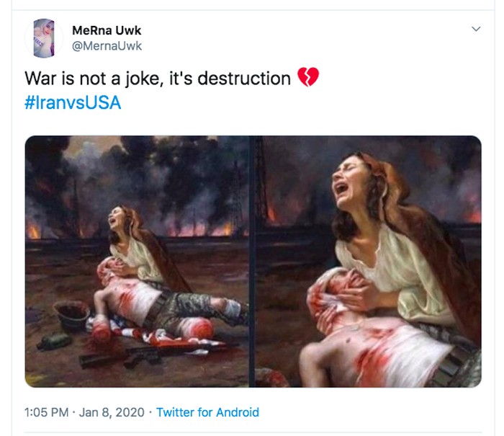504x436 pixels.
Task: Click the 1:05 PM timestamp
Action: click(x=47, y=413)
